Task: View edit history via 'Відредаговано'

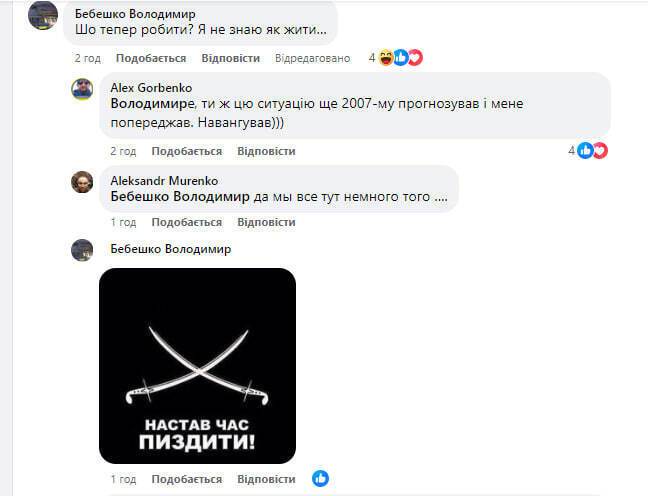Action: pos(312,58)
